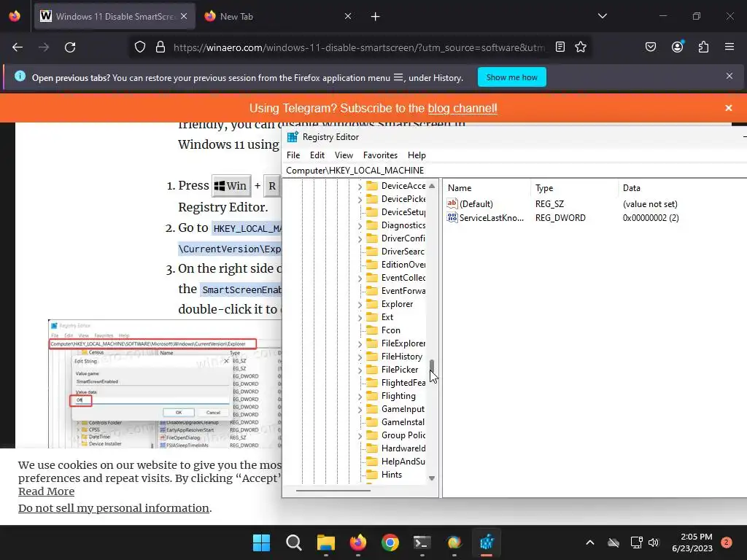Select the Flighting registry key
The image size is (747, 560).
click(398, 396)
